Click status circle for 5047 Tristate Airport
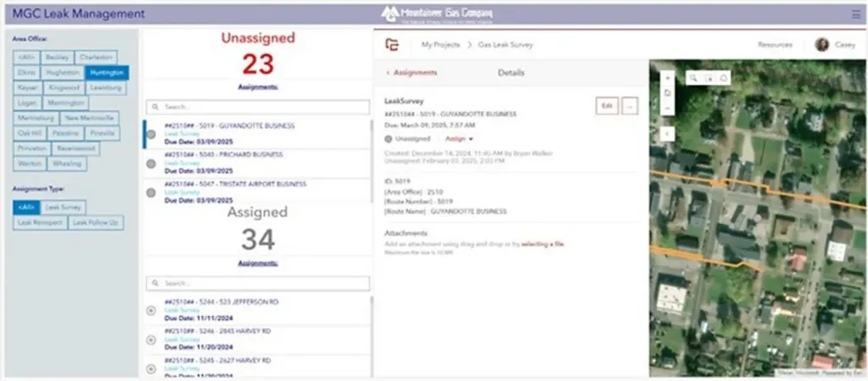 click(x=151, y=193)
